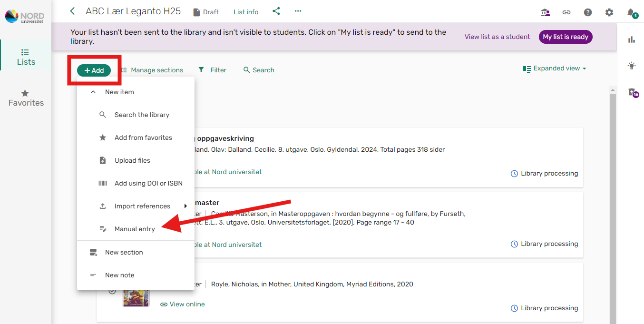Click My list is ready button
The width and height of the screenshot is (644, 324).
(x=566, y=37)
